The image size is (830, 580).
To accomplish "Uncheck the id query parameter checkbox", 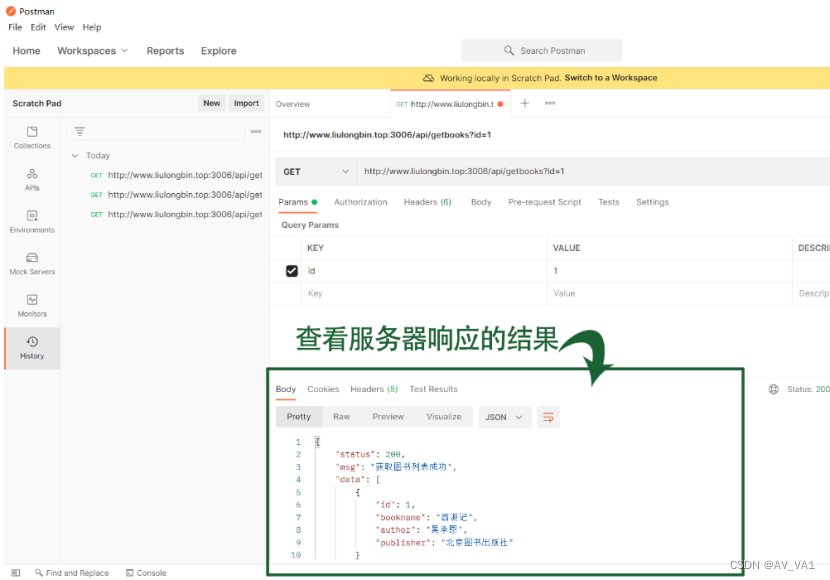I will tap(292, 271).
